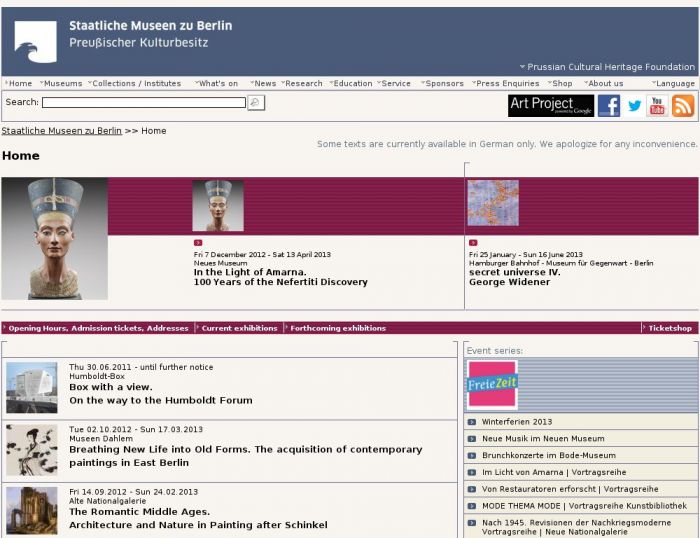Screen dimensions: 700x538
Task: Focus the Search text field
Action: coord(144,103)
